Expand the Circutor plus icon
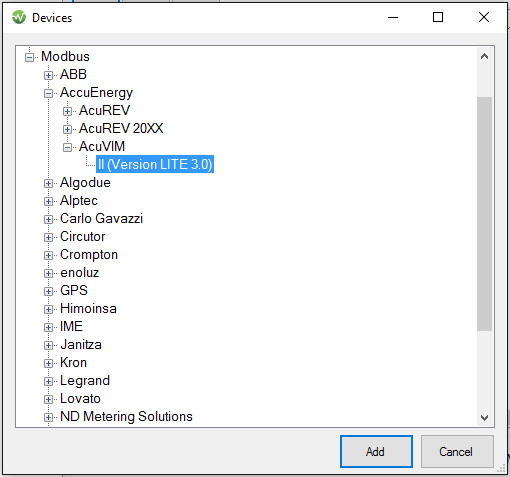Viewport: 510px width, 477px height. [x=48, y=237]
